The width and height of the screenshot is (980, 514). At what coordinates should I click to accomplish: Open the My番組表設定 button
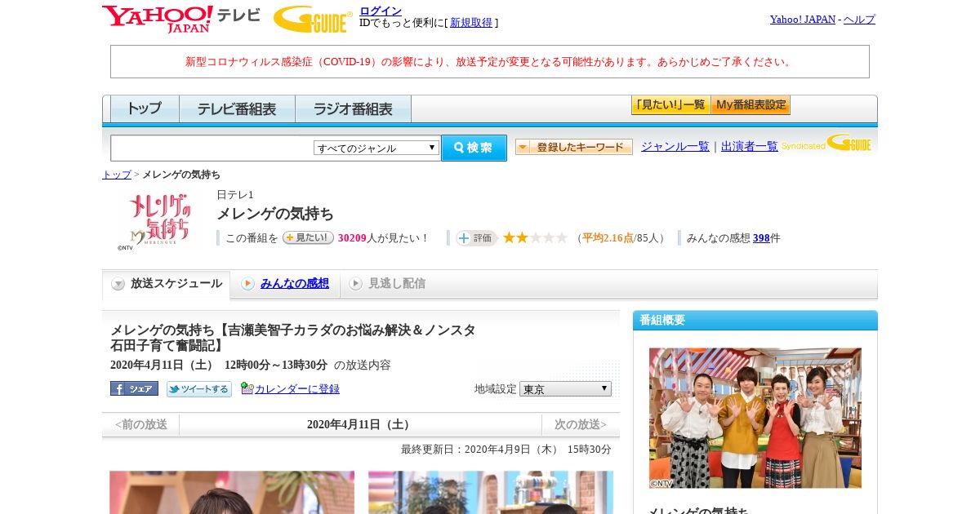[x=751, y=105]
